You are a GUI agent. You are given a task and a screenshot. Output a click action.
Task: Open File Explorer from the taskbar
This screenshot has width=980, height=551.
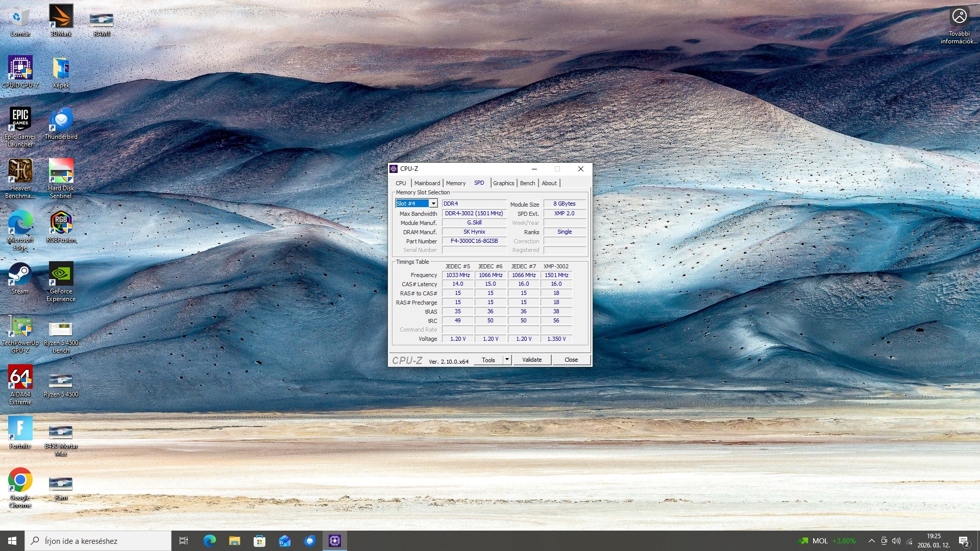pyautogui.click(x=234, y=541)
